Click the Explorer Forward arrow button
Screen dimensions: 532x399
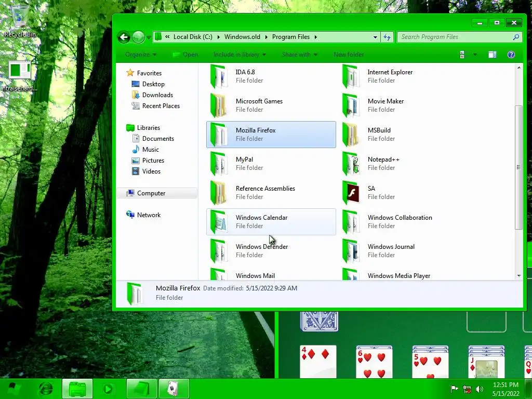(138, 37)
